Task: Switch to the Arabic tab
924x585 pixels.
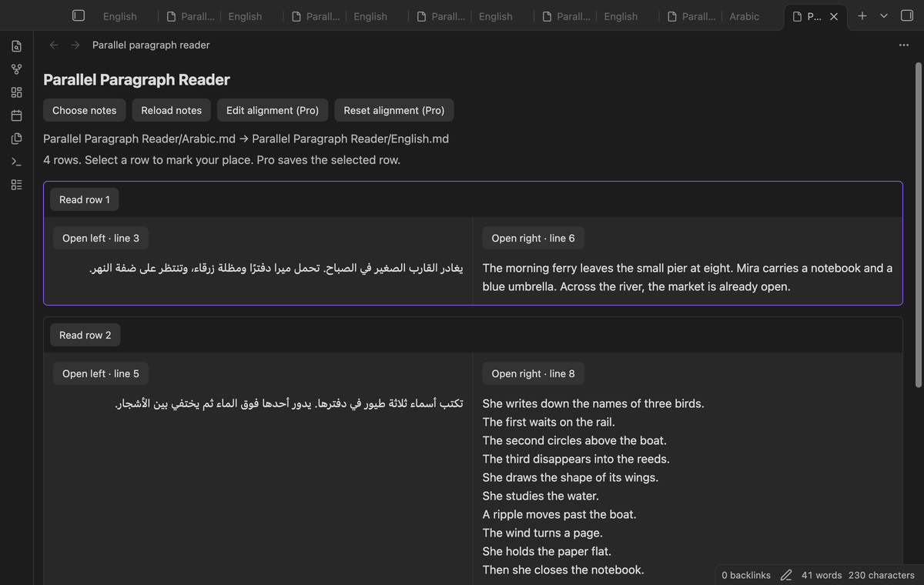Action: (x=744, y=16)
